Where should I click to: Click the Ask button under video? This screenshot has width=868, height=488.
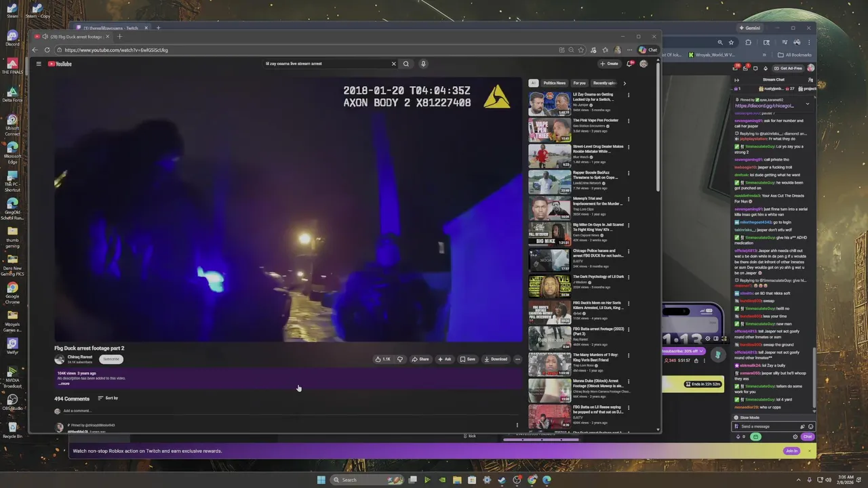444,359
